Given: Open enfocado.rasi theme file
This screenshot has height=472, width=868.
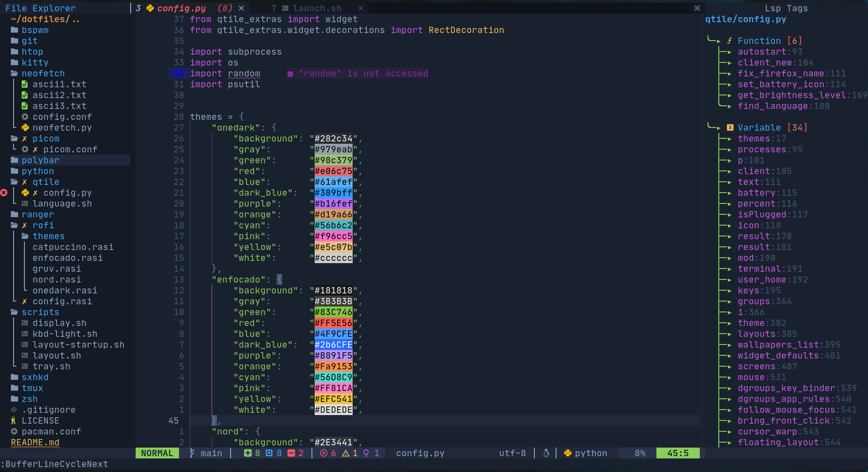Looking at the screenshot, I should click(67, 258).
